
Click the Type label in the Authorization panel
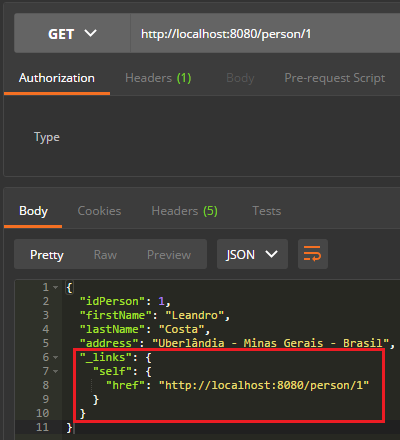pyautogui.click(x=47, y=137)
